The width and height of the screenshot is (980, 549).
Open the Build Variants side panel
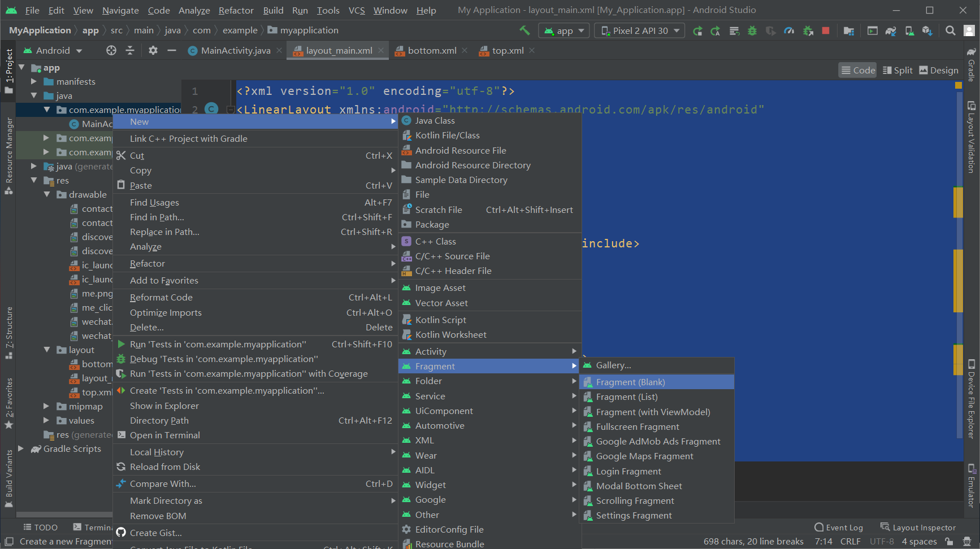click(9, 478)
